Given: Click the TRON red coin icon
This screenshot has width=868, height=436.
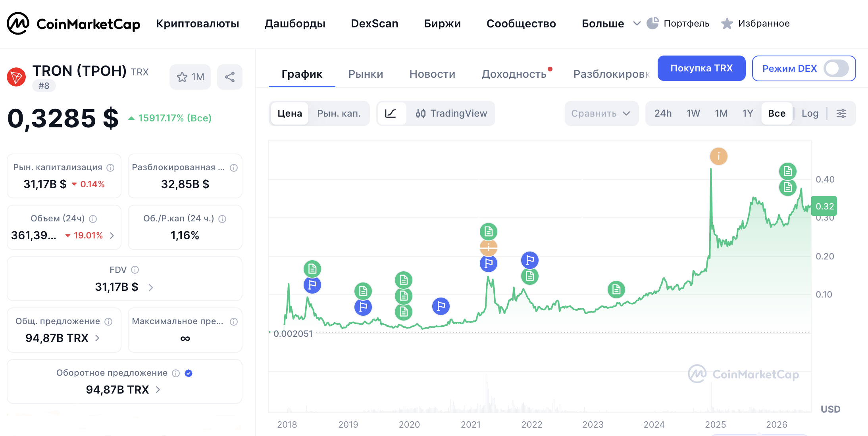Looking at the screenshot, I should 16,77.
